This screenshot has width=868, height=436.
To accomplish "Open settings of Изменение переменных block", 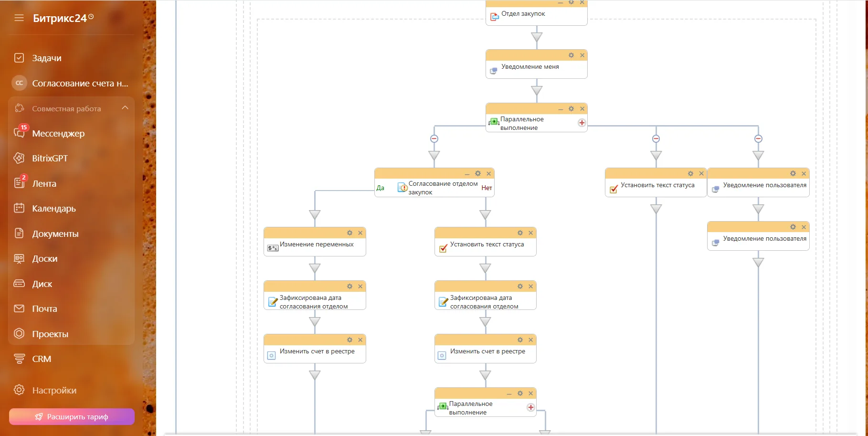I will click(349, 233).
